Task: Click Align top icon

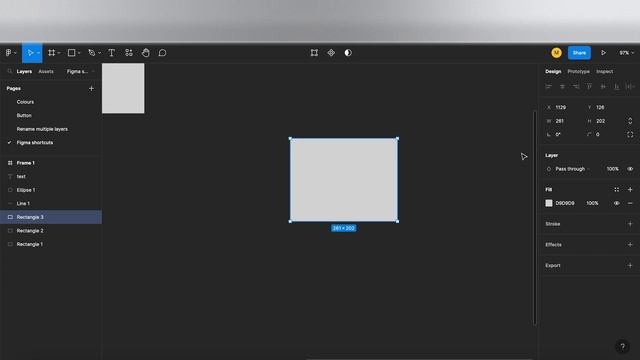Action: point(589,87)
